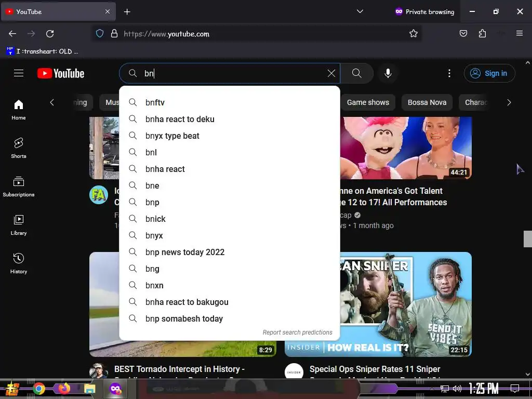This screenshot has width=532, height=399.
Task: Open File Explorer from the taskbar
Action: point(89,389)
